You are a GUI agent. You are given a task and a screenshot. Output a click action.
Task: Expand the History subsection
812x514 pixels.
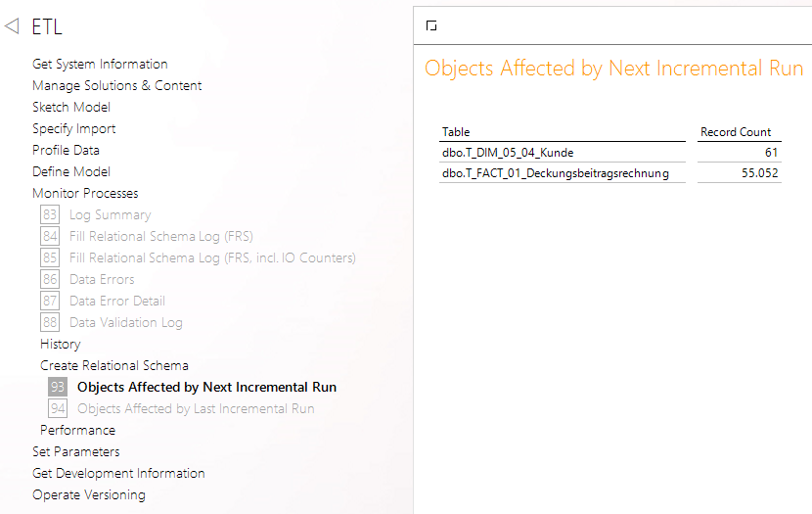tap(61, 344)
